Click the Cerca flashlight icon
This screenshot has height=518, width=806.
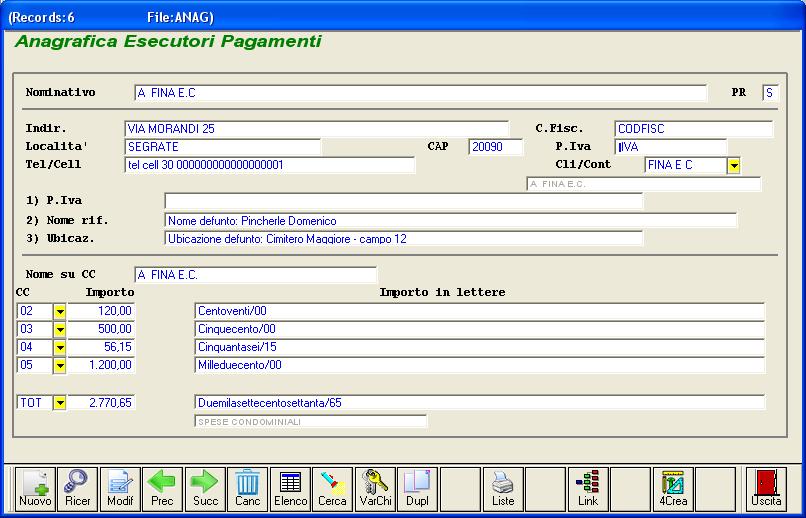click(333, 489)
